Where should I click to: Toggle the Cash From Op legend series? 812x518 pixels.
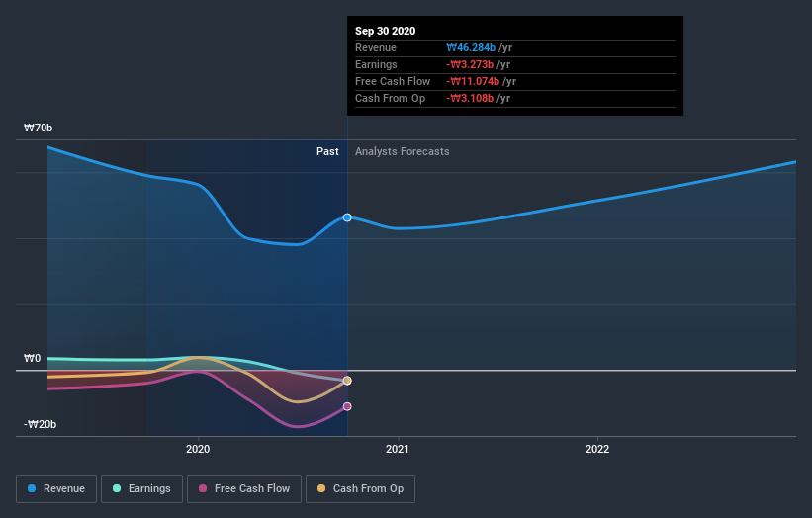pos(360,489)
